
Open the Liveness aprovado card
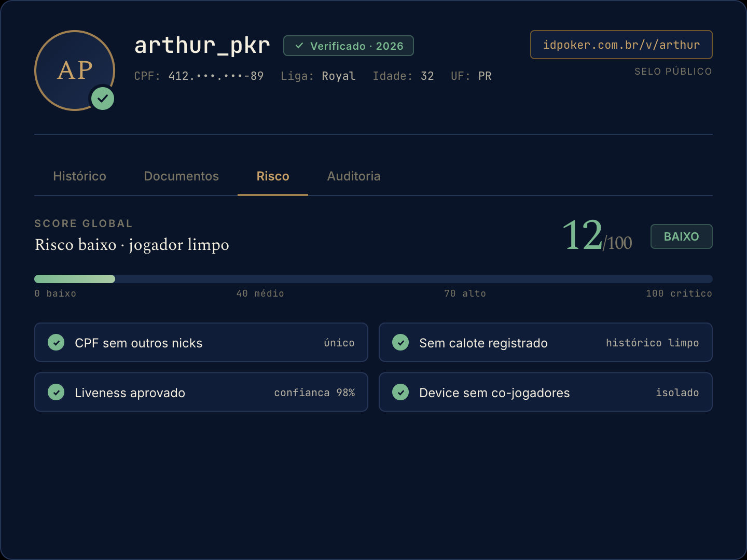201,392
